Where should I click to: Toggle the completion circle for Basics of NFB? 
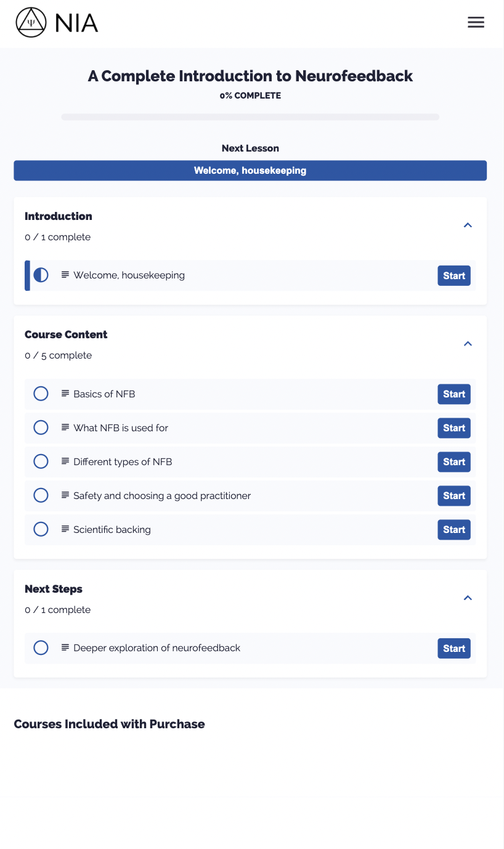pos(41,394)
